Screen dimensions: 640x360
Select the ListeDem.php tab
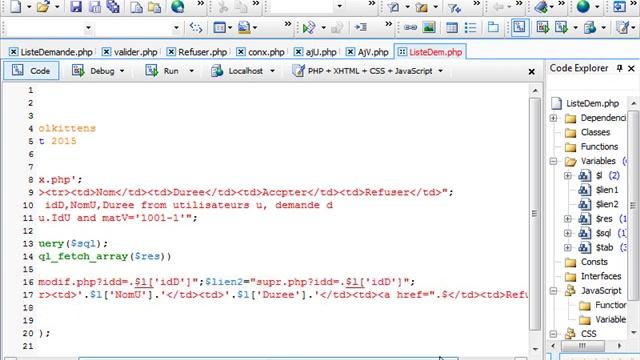[x=430, y=52]
